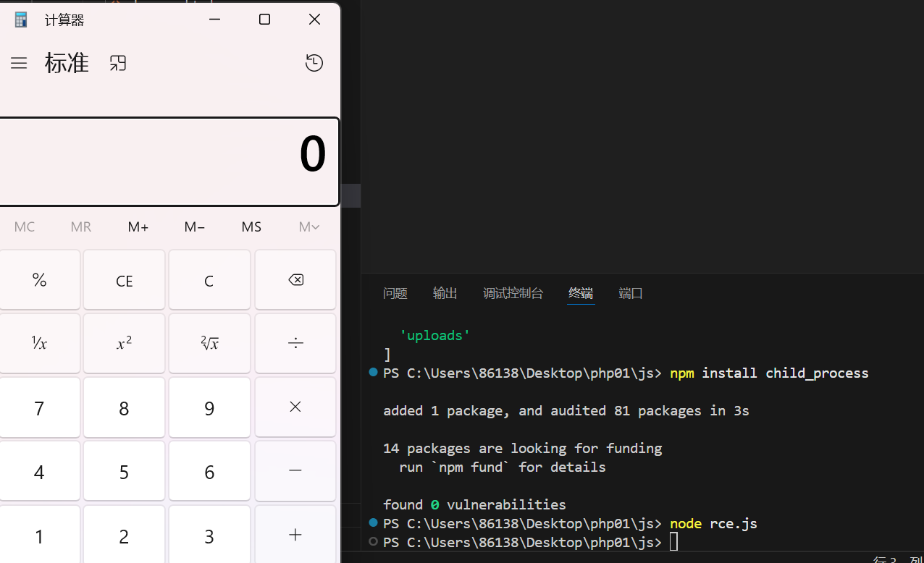The height and width of the screenshot is (563, 924).
Task: Click the 'uploads' string in terminal output
Action: [x=435, y=336]
